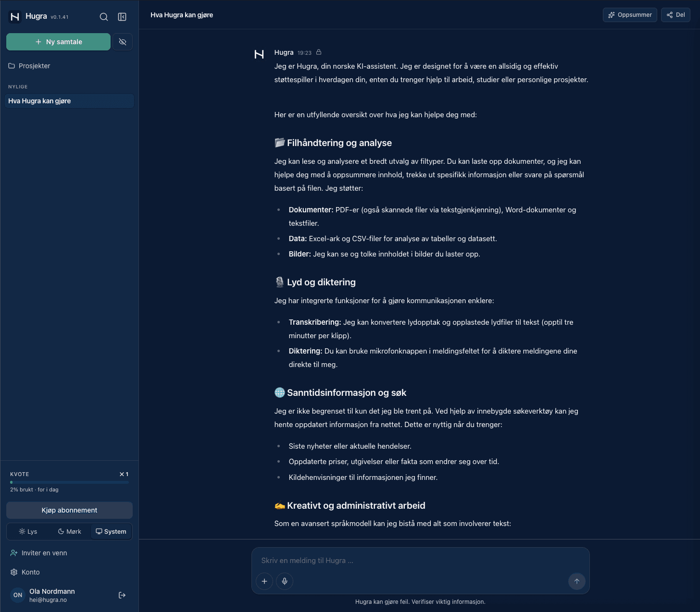
Task: Click the Kjøp abonnement button
Action: pos(69,510)
